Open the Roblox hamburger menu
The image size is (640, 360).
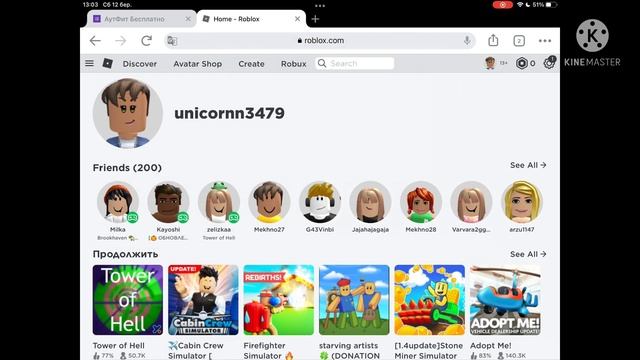[89, 63]
